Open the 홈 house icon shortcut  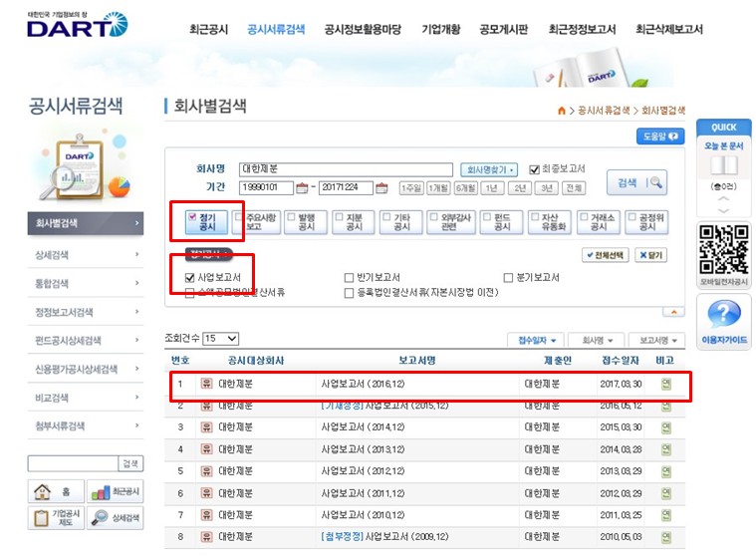click(55, 492)
